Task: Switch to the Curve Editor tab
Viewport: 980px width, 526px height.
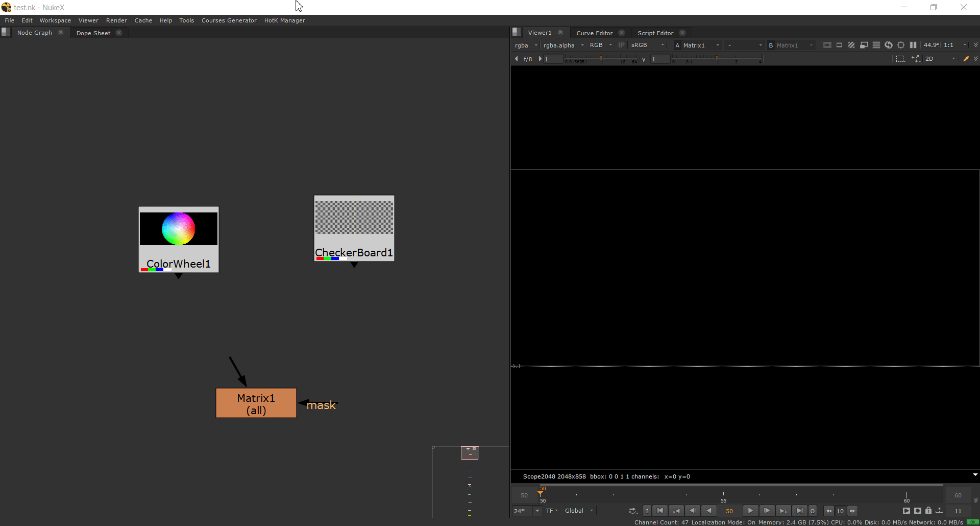Action: [x=594, y=32]
